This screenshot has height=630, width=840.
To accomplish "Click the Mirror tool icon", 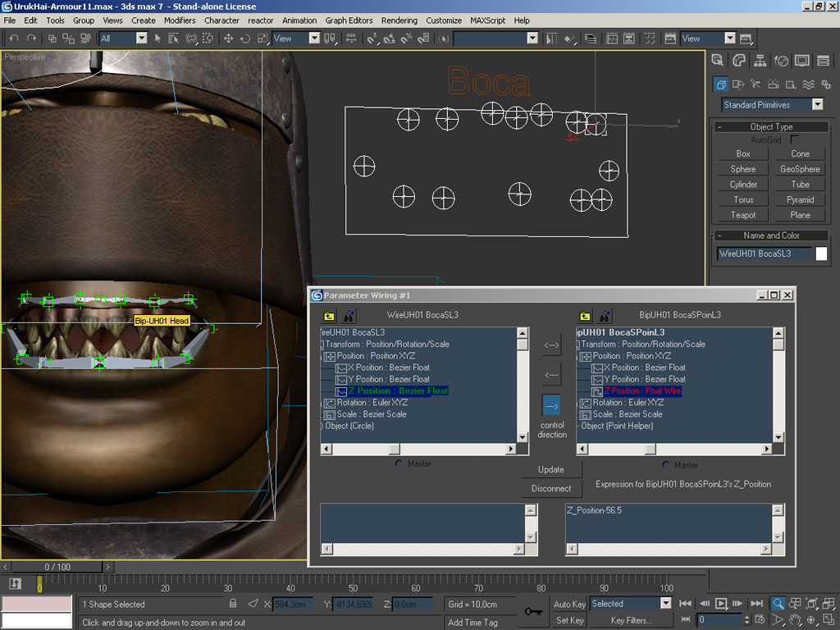I will [x=551, y=39].
